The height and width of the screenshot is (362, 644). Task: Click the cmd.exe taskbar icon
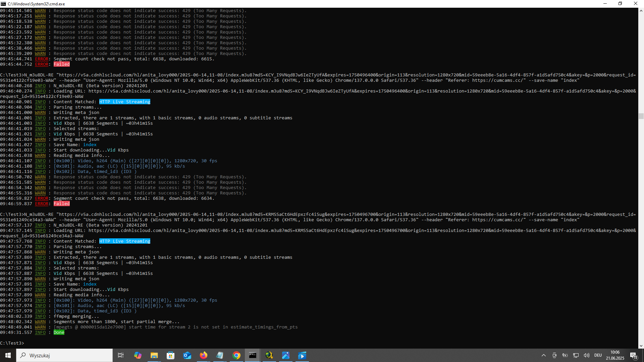tap(253, 355)
